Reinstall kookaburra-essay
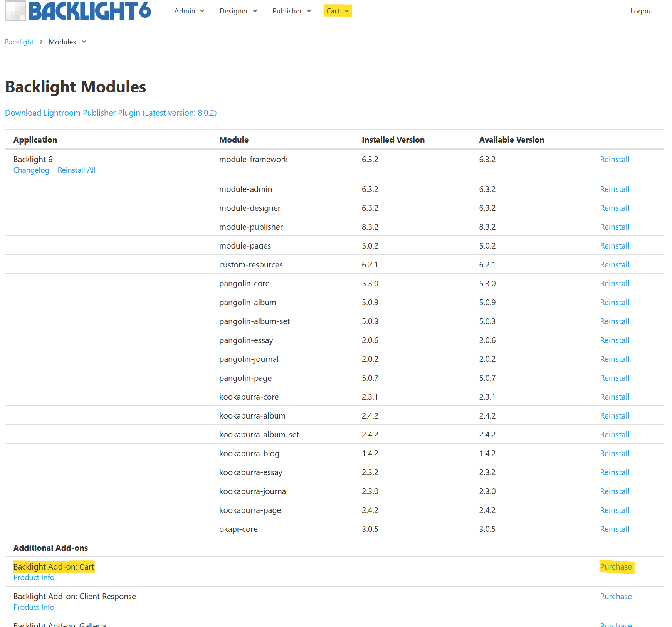This screenshot has height=627, width=672. pos(615,472)
